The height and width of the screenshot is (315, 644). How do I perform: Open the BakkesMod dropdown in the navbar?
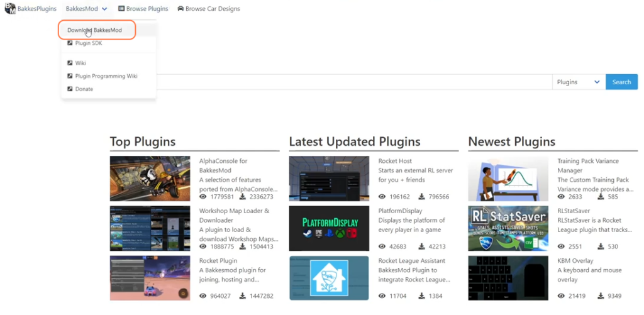point(87,9)
